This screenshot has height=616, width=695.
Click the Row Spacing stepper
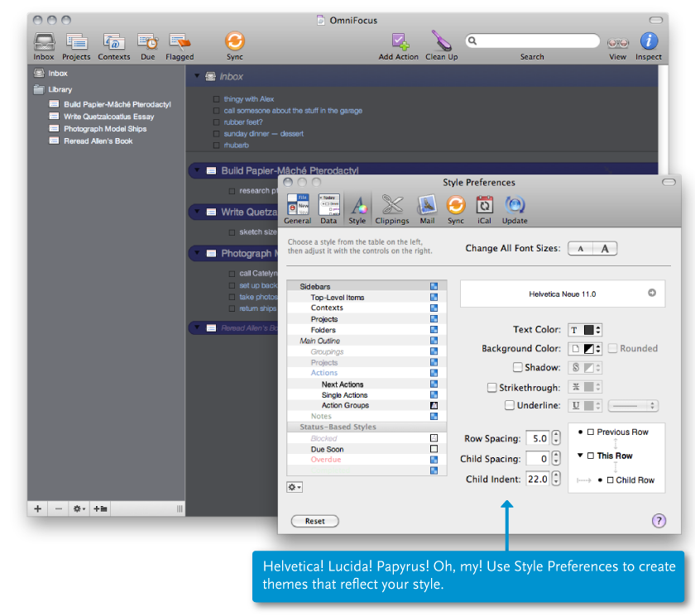tap(556, 438)
